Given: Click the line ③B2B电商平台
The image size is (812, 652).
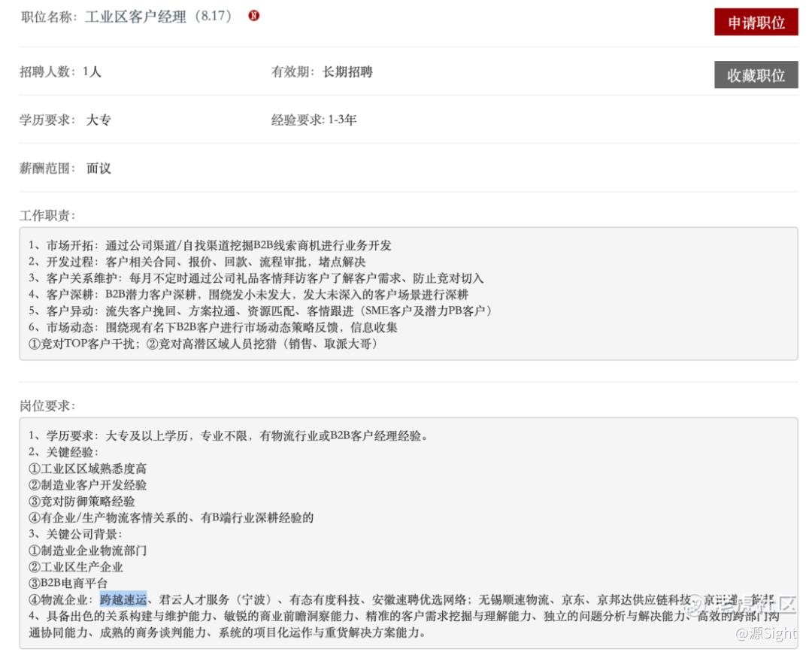Looking at the screenshot, I should click(x=68, y=583).
